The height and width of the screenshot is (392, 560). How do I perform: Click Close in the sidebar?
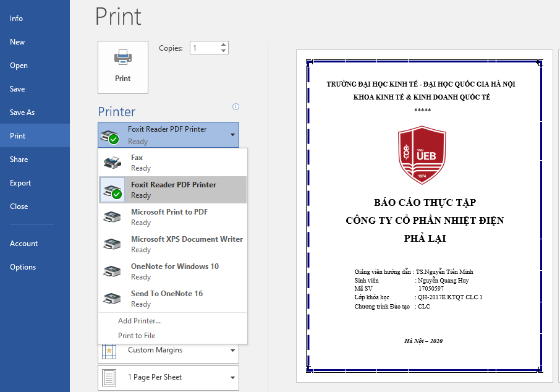(35, 206)
